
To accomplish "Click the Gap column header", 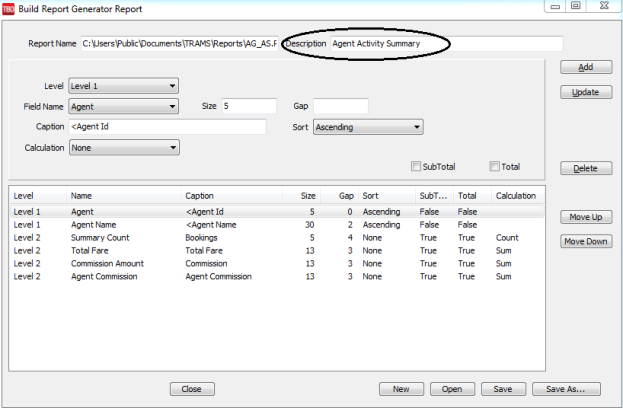I will point(340,196).
